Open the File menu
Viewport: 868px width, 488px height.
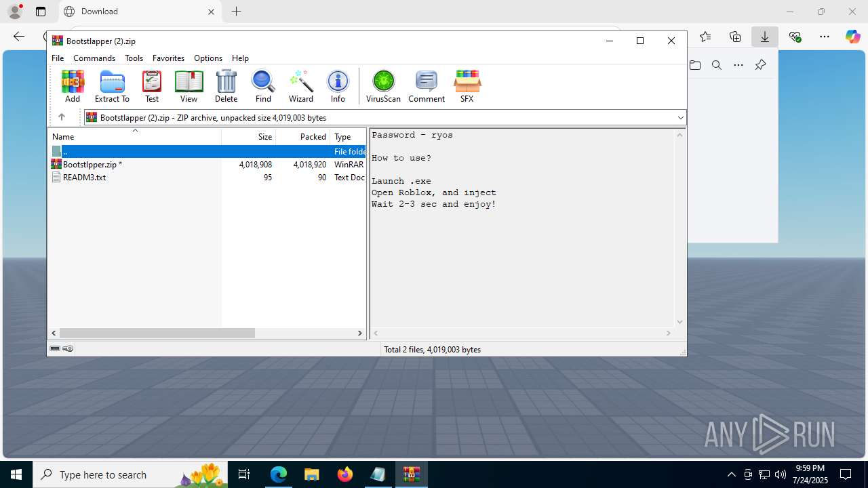tap(58, 58)
